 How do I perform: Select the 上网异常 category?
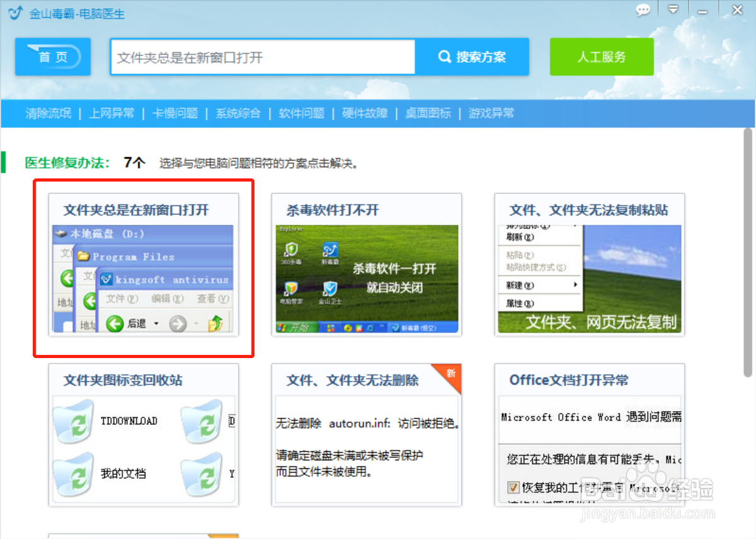[x=112, y=113]
